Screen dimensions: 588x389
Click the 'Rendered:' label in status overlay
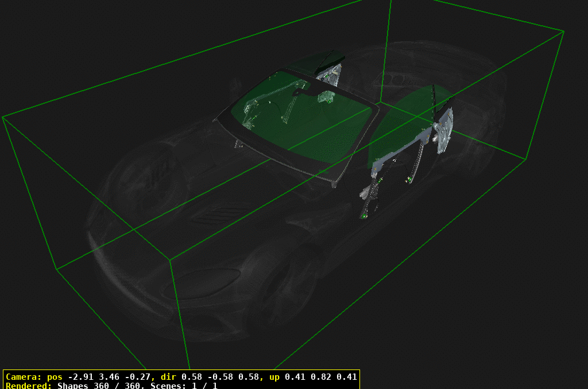click(x=29, y=386)
